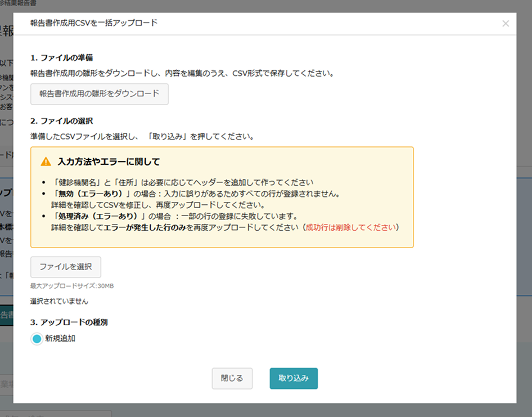Click the ファイルを選択 button

(66, 267)
